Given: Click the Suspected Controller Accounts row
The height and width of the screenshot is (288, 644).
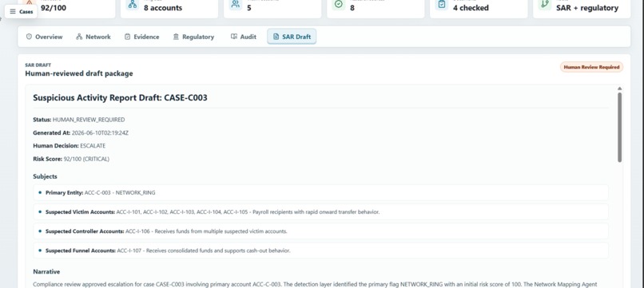Looking at the screenshot, I should click(320, 231).
